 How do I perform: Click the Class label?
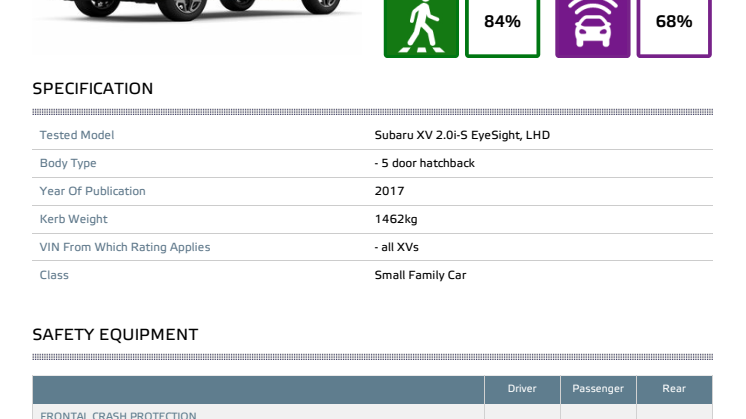pyautogui.click(x=54, y=275)
